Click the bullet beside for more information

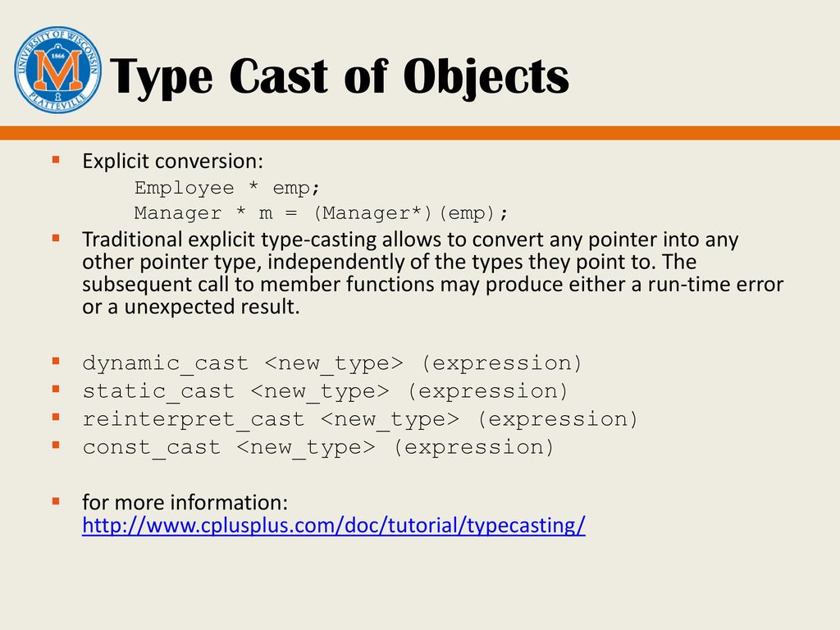pos(56,500)
